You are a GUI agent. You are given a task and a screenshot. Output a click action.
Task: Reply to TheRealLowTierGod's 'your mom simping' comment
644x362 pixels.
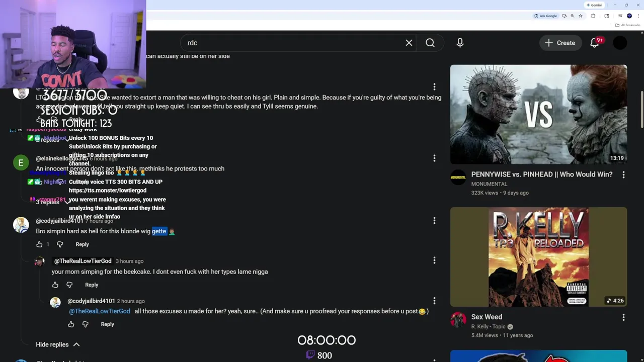pos(92,285)
